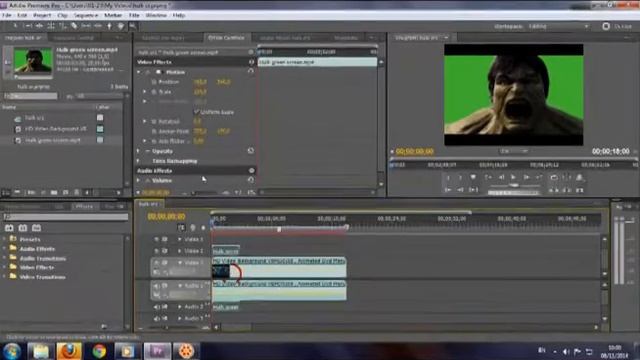This screenshot has height=360, width=640.
Task: Toggle Snap in the timeline header
Action: click(181, 228)
